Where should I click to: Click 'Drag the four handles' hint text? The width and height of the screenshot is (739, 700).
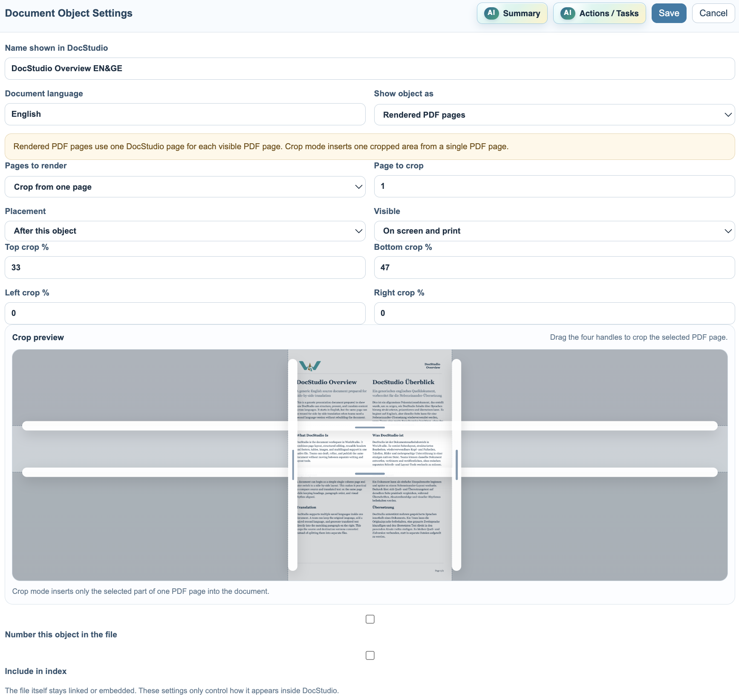638,337
